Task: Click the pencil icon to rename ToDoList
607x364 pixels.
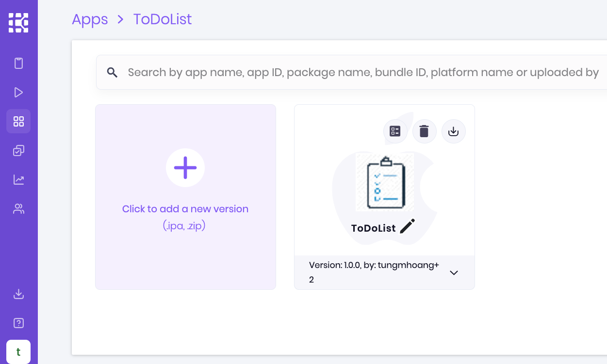Action: [x=408, y=226]
